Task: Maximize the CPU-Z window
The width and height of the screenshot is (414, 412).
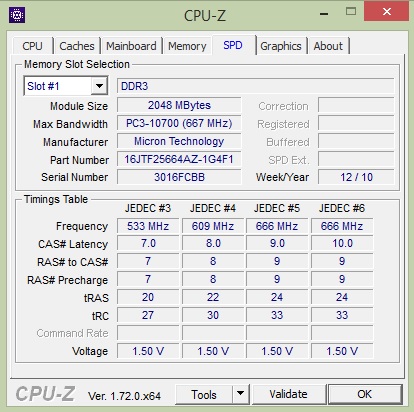Action: click(x=351, y=12)
